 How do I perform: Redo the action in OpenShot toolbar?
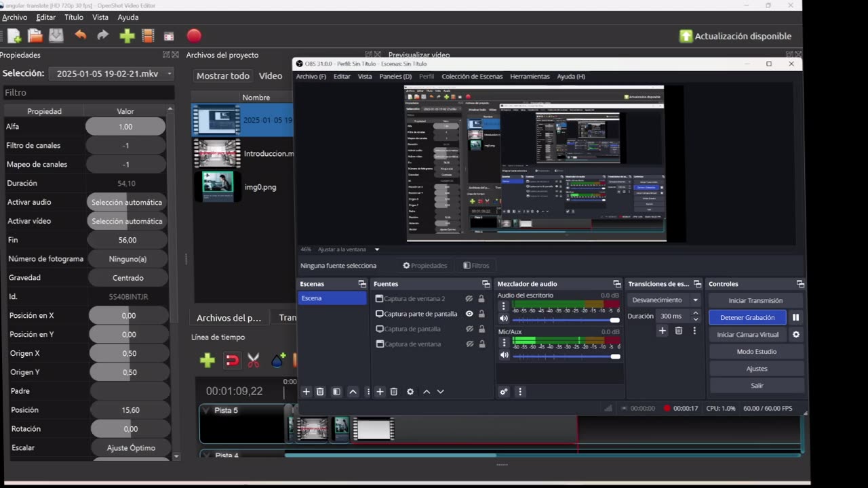click(103, 35)
